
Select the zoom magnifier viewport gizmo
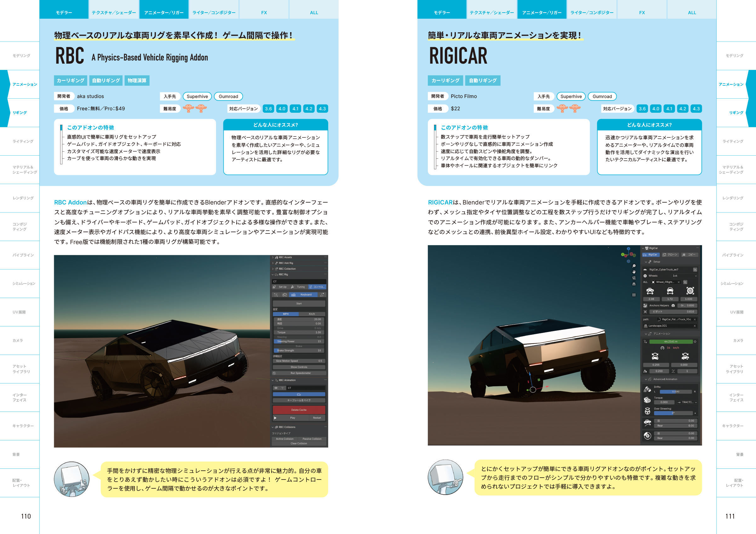click(x=634, y=266)
